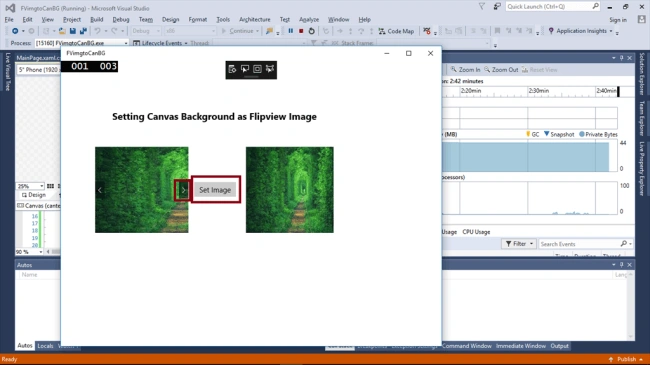Open the notifications filter icon in title bar
This screenshot has width=650, height=365.
[x=482, y=7]
